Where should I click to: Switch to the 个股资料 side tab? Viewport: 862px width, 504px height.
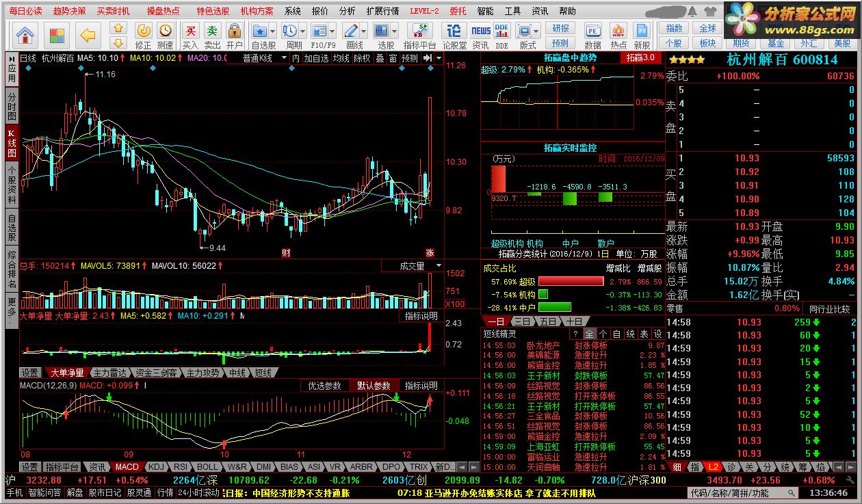(12, 185)
